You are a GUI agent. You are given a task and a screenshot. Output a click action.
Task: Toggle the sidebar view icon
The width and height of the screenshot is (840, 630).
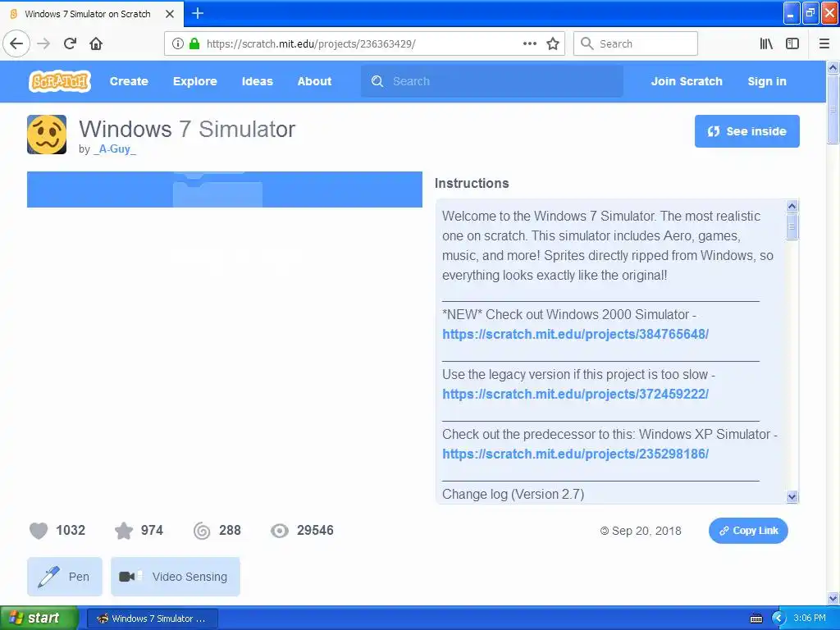point(792,43)
